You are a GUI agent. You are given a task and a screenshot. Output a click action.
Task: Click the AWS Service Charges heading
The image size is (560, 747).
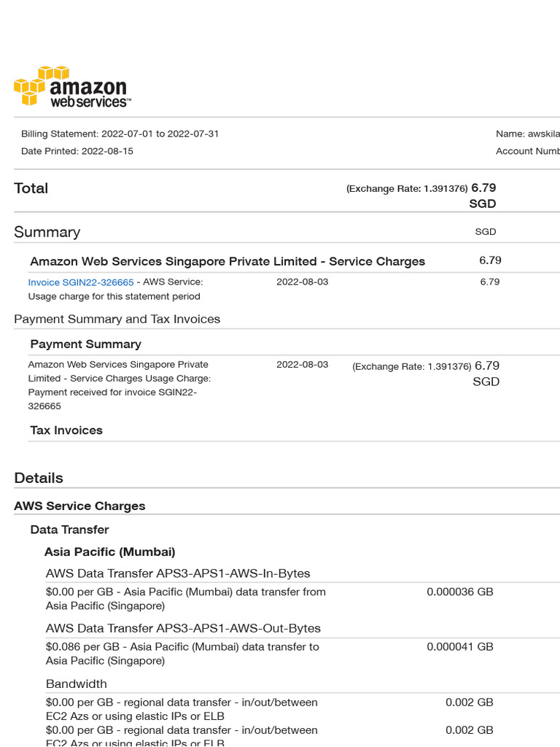79,506
